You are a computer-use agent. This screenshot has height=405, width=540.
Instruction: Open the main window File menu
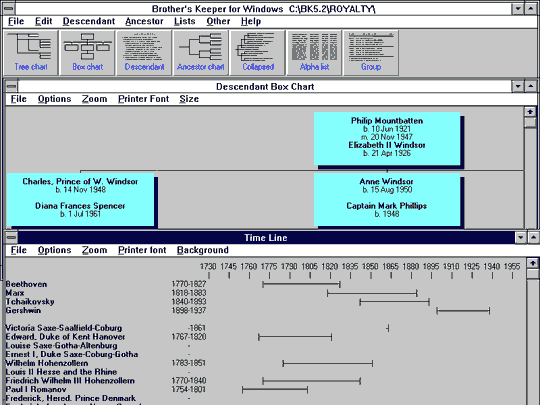[16, 21]
